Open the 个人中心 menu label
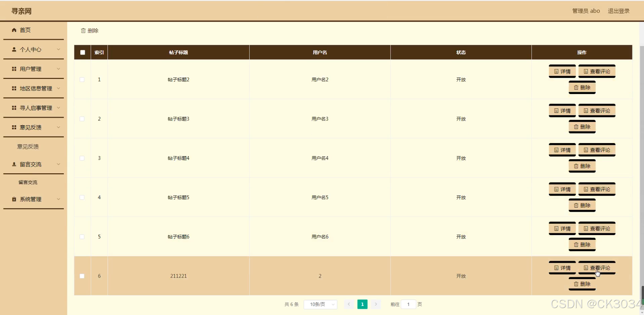644x315 pixels. 31,49
